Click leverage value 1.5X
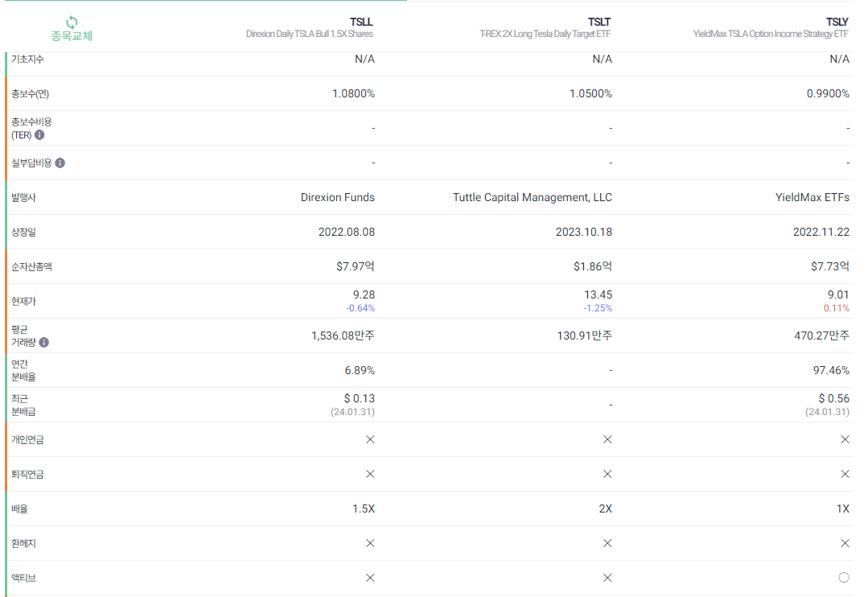 pyautogui.click(x=364, y=509)
